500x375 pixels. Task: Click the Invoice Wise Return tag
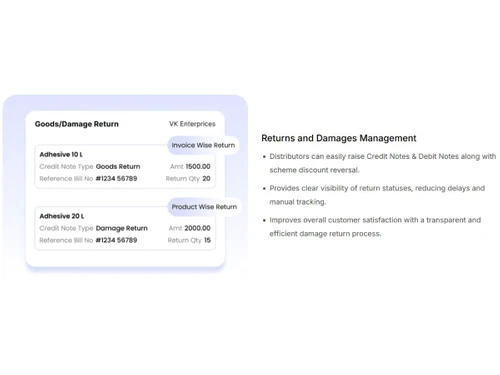coord(203,145)
